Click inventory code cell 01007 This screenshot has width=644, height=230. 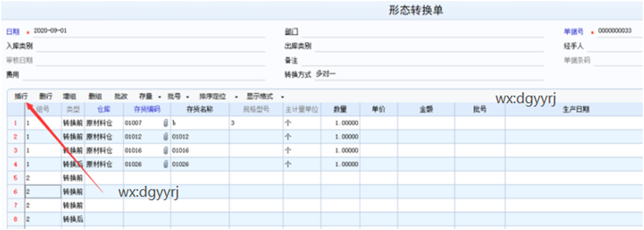(x=147, y=123)
